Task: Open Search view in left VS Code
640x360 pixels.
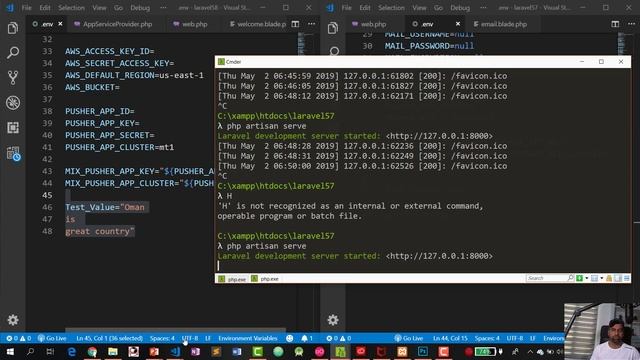Action: (13, 53)
